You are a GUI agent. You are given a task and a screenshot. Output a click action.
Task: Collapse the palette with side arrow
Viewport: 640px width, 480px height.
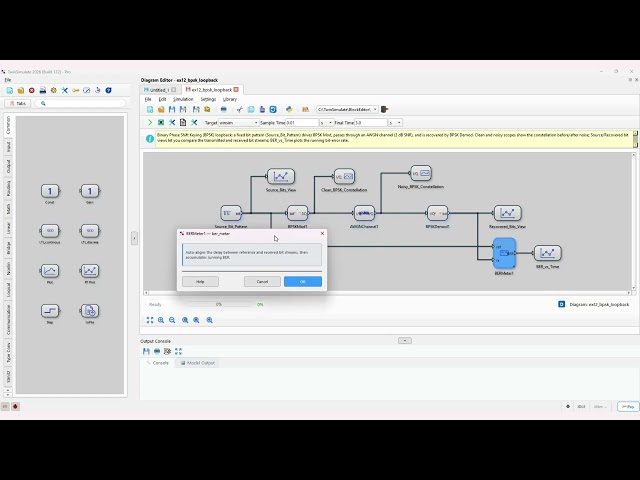pos(134,238)
